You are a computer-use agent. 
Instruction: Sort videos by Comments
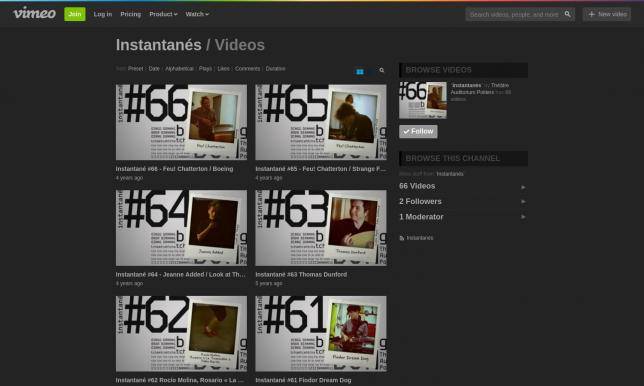(248, 69)
